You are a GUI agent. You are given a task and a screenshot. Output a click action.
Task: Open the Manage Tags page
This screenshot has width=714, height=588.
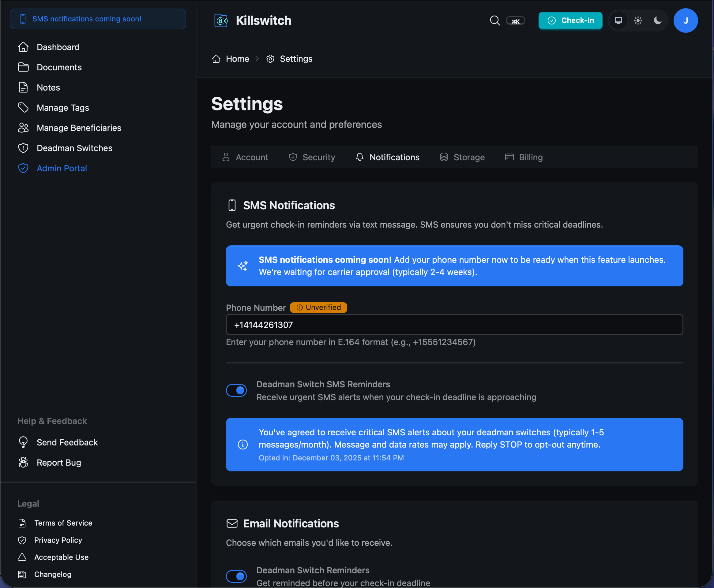point(63,107)
